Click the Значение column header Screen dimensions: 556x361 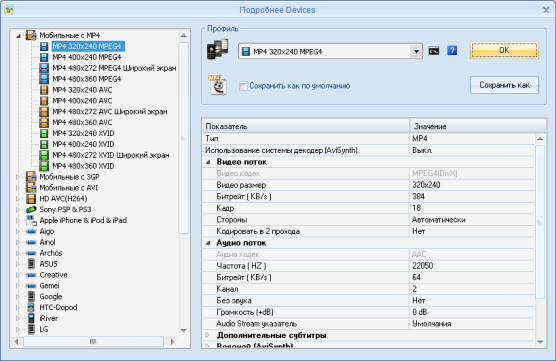478,126
